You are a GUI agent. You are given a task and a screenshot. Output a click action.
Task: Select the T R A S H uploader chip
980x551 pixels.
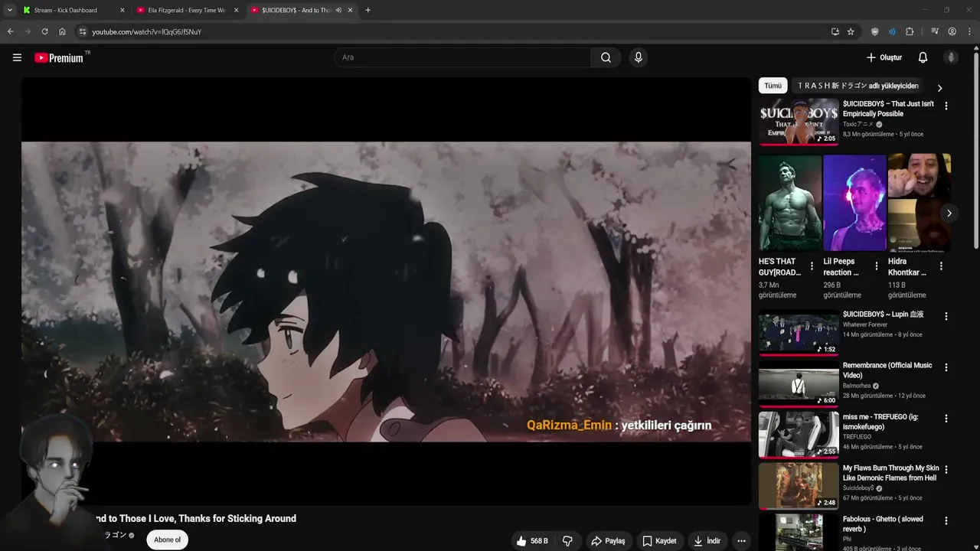pos(858,86)
